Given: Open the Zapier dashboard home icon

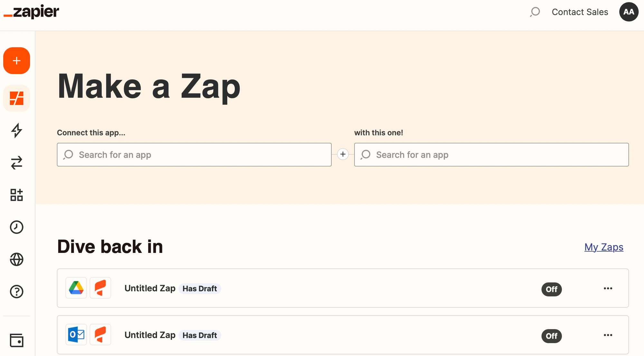Looking at the screenshot, I should (17, 98).
